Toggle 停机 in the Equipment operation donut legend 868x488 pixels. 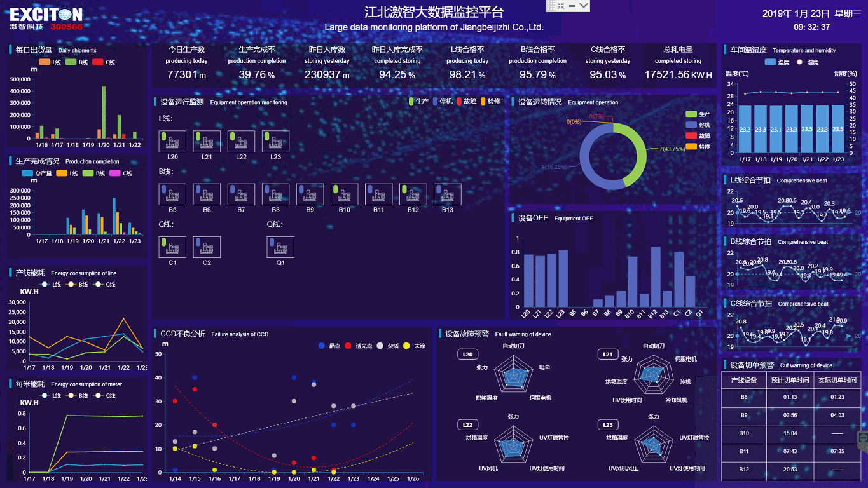pos(698,125)
